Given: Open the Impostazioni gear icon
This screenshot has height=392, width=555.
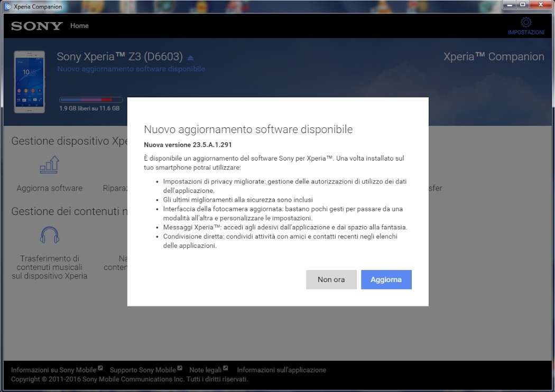Looking at the screenshot, I should (x=526, y=22).
